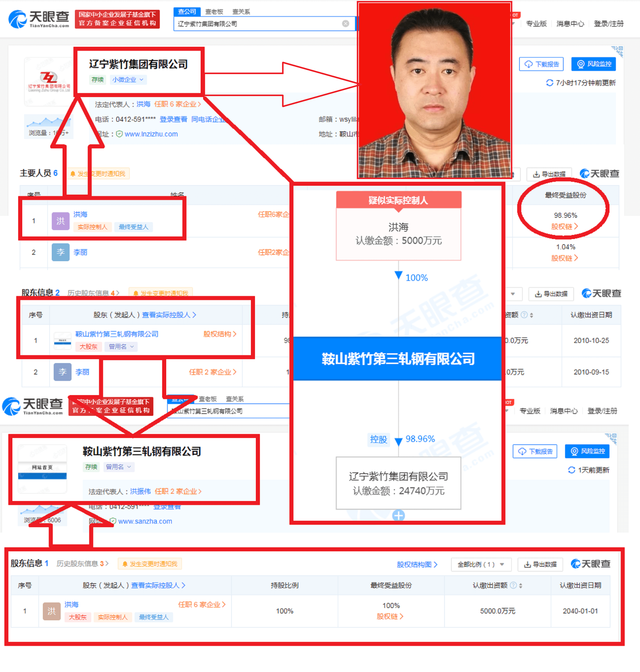640x672 pixels.
Task: Click the 疑似实际控制人 洪海 node in the chart
Action: pos(398,226)
